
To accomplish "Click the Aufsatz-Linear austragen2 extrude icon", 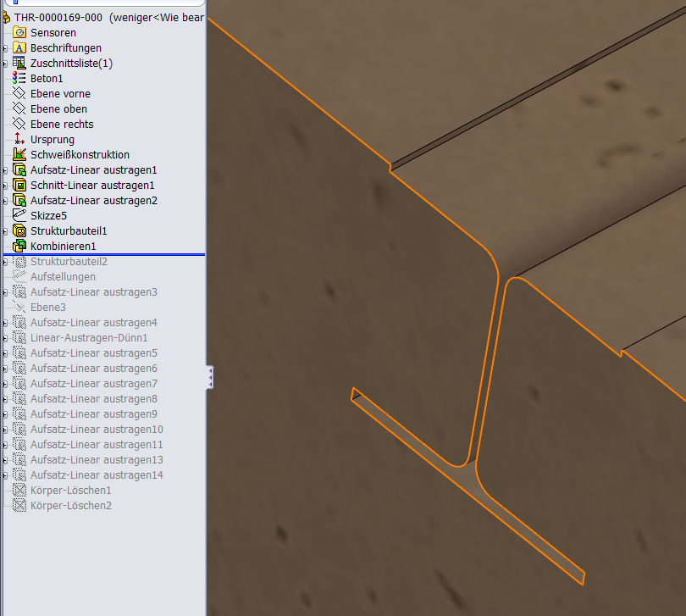I will pos(19,200).
